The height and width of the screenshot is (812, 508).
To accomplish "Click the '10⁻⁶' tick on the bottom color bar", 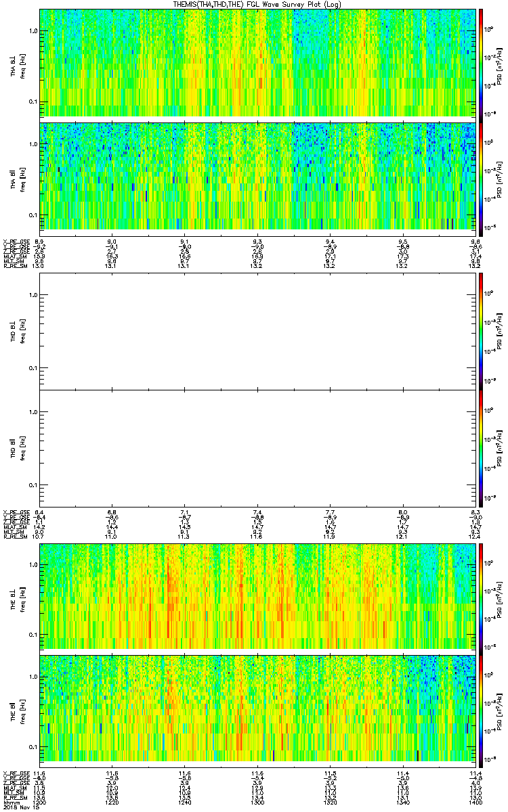I will tap(491, 758).
